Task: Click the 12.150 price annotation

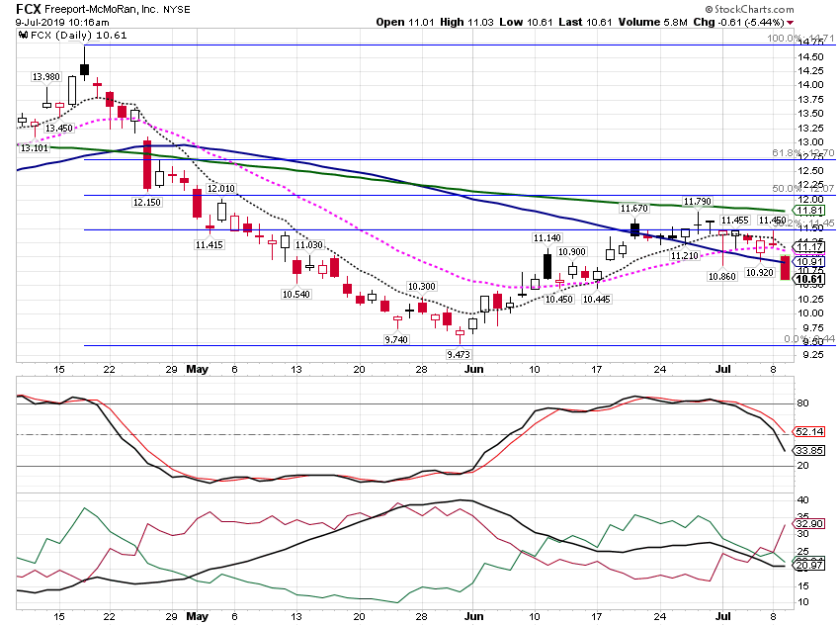Action: pos(147,202)
